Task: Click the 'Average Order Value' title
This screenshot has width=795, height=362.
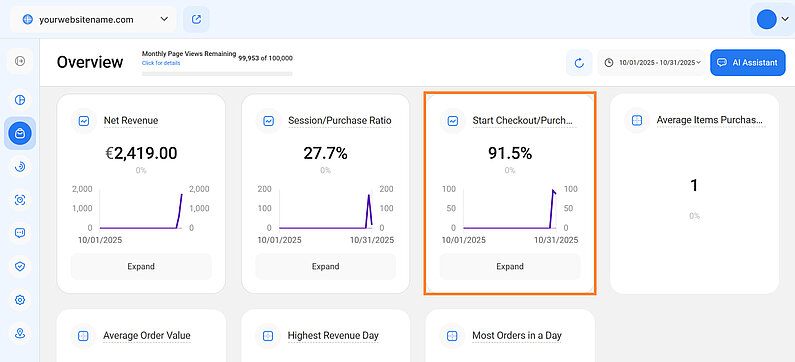Action: (147, 336)
